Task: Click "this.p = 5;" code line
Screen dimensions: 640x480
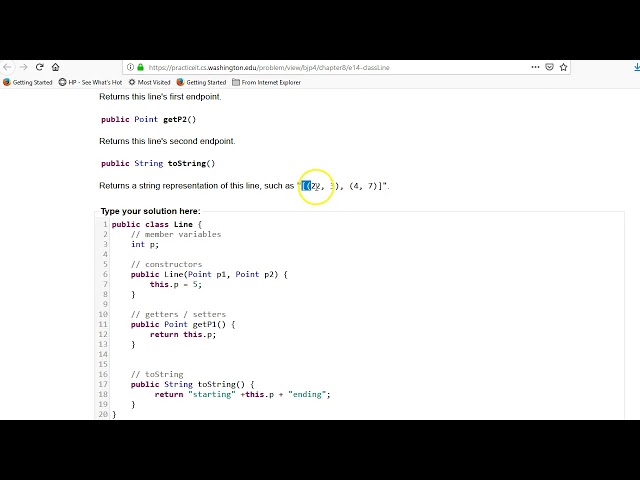Action: [176, 284]
